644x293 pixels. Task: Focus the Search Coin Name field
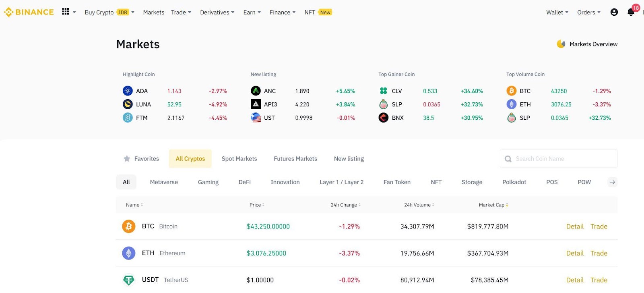pyautogui.click(x=559, y=159)
